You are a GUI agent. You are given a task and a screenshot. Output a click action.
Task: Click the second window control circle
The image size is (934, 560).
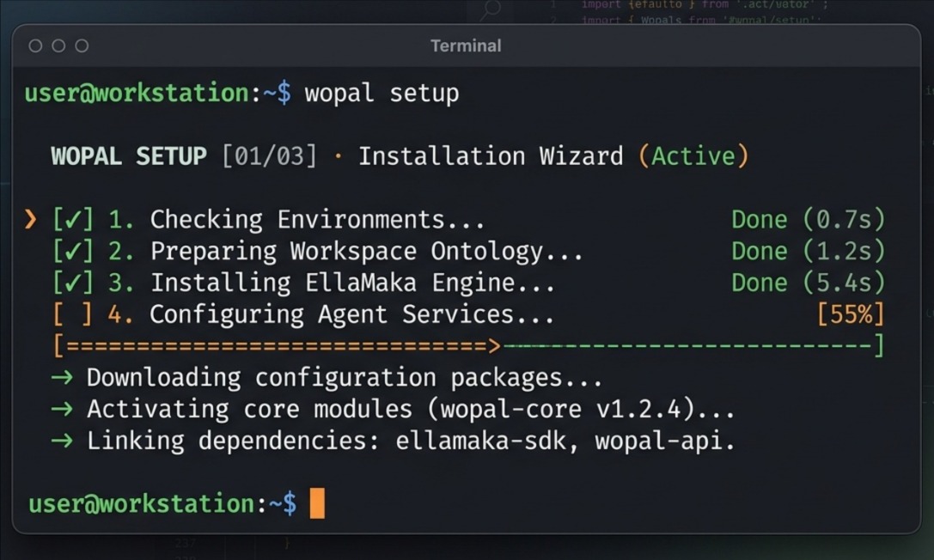tap(58, 46)
